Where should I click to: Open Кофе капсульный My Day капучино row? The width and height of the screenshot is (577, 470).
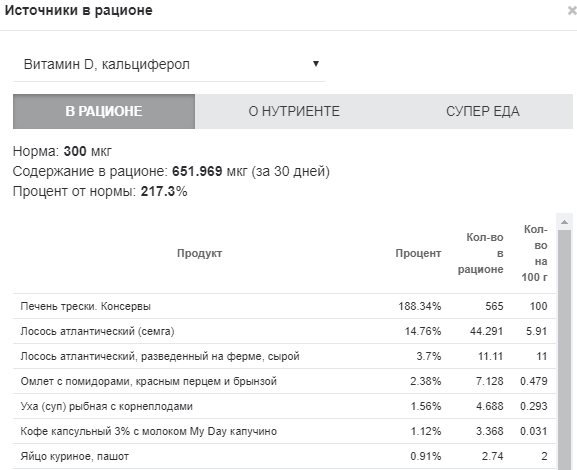tap(284, 431)
